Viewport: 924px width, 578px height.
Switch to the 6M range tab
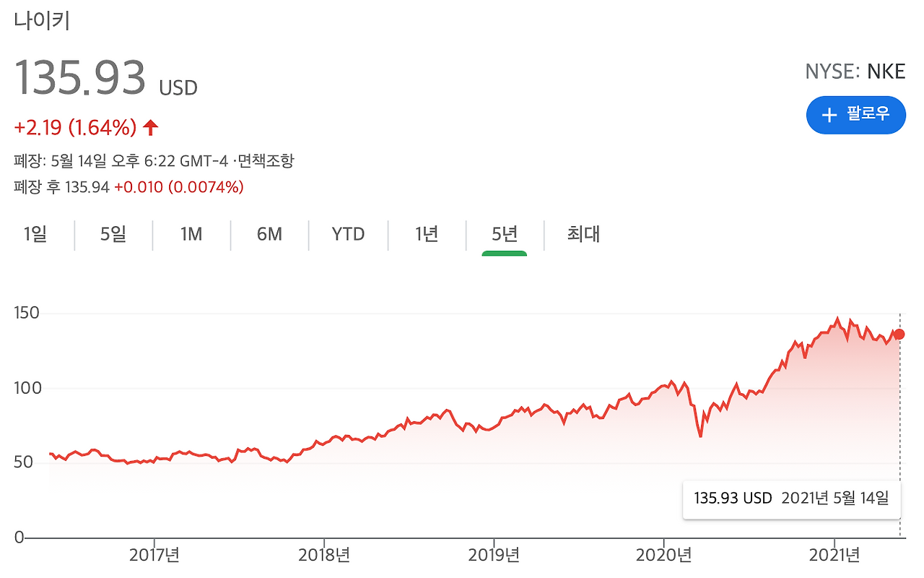pos(269,234)
